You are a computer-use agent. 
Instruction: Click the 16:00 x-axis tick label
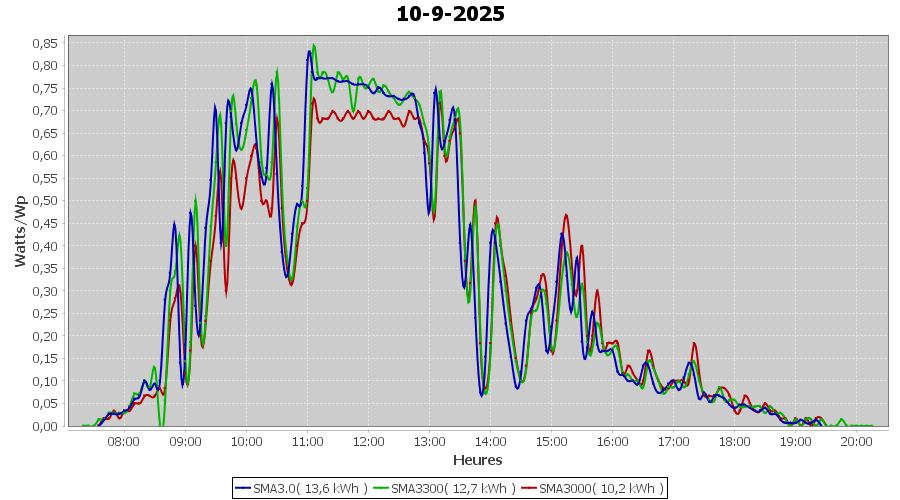point(612,442)
